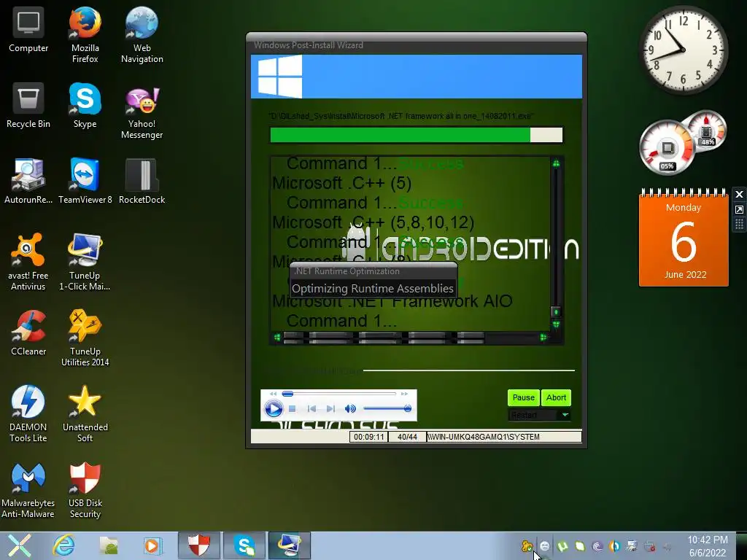This screenshot has height=560, width=747.
Task: Open the Unattended Soft shortcut
Action: (x=85, y=413)
